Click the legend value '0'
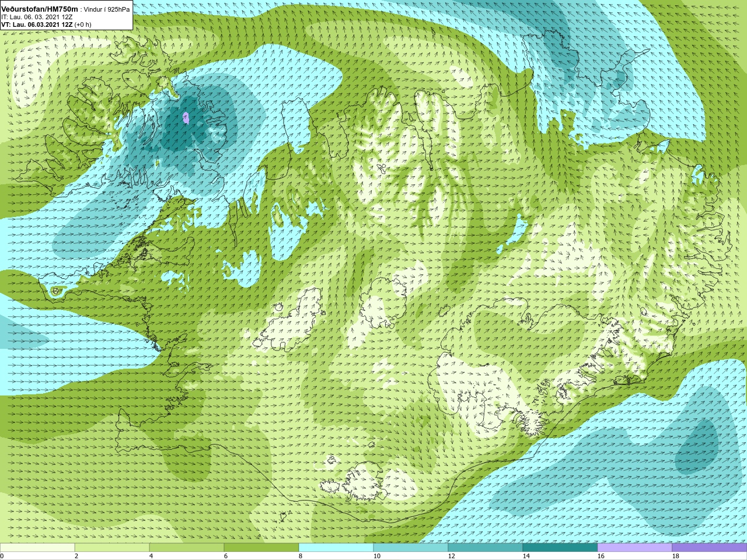The width and height of the screenshot is (747, 560). click(2, 556)
